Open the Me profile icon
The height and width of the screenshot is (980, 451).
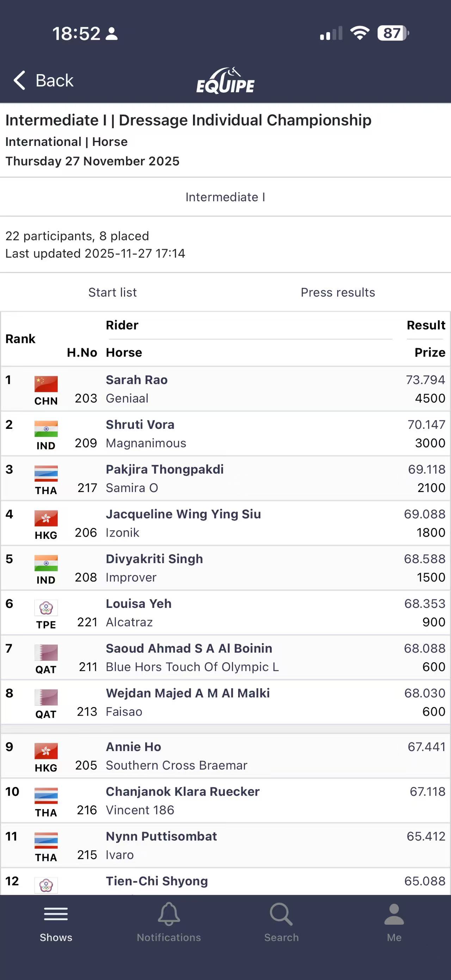coord(394,913)
